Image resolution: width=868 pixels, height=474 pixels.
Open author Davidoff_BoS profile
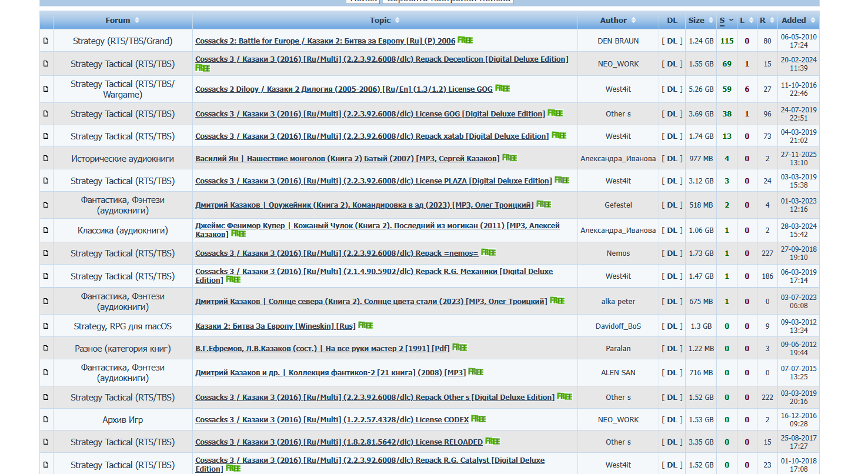(618, 326)
